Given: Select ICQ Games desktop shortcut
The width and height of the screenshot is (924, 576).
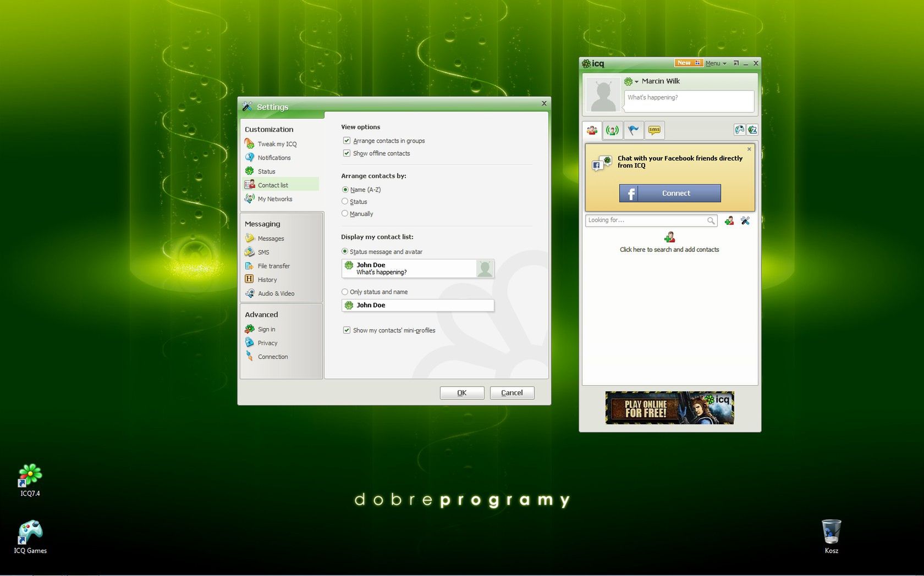Looking at the screenshot, I should pyautogui.click(x=30, y=537).
